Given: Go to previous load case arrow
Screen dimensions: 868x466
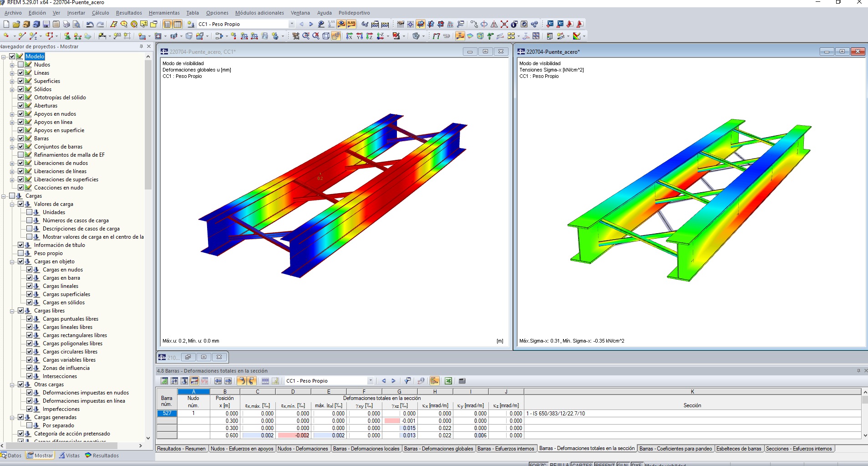Looking at the screenshot, I should [x=301, y=24].
